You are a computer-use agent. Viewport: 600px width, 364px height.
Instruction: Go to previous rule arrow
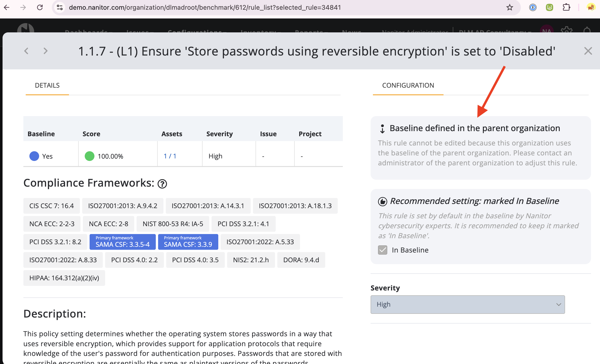(26, 51)
